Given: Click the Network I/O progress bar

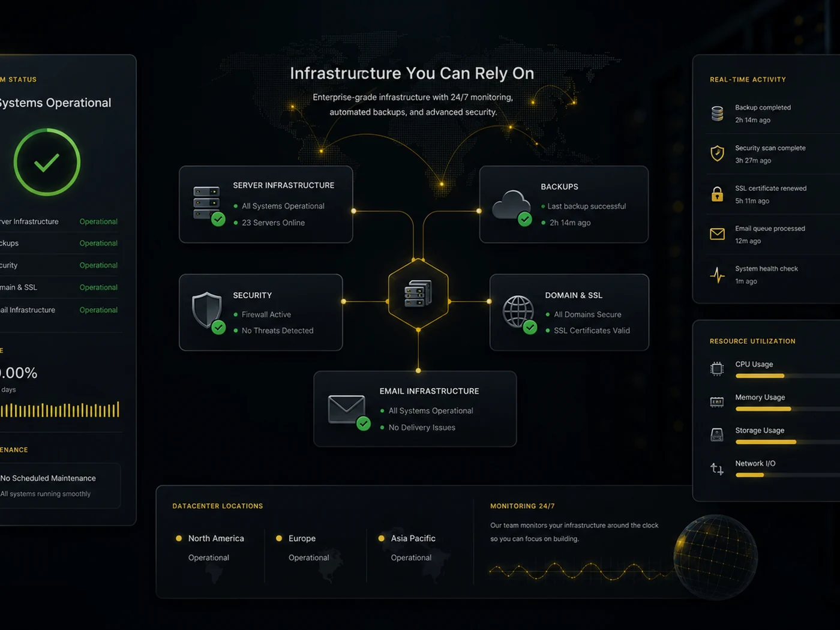Looking at the screenshot, I should point(788,475).
